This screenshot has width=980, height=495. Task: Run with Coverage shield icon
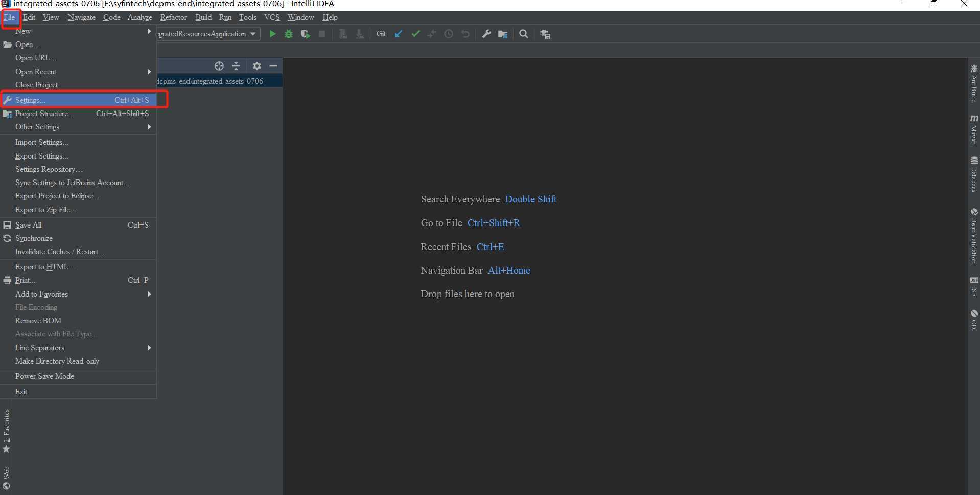tap(305, 34)
